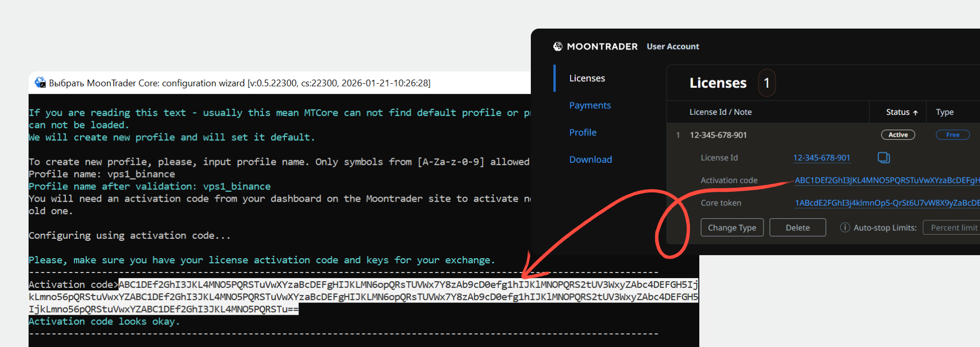This screenshot has width=980, height=347.
Task: Copy the License Id using copy icon
Action: [884, 158]
